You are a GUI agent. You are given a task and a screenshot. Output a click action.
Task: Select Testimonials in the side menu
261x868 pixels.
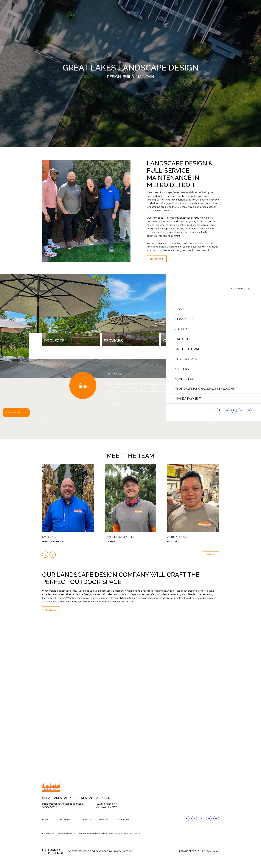coord(186,359)
